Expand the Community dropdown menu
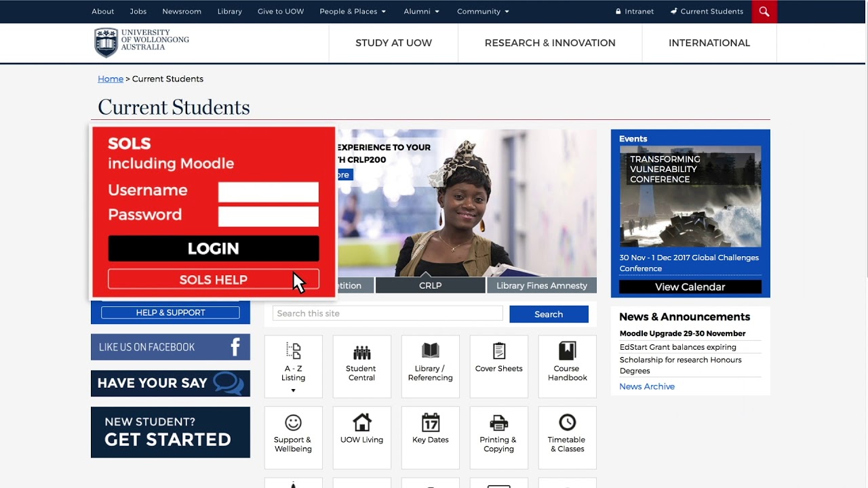Viewport: 868px width, 488px height. point(483,12)
